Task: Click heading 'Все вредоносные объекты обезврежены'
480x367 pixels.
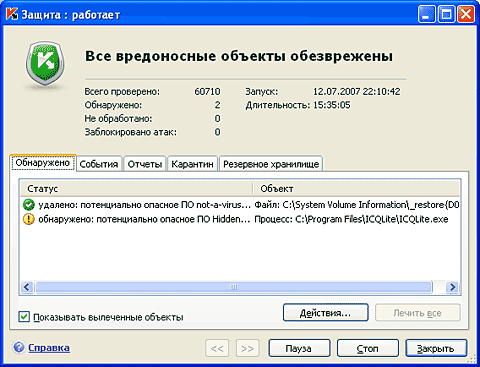Action: (239, 56)
